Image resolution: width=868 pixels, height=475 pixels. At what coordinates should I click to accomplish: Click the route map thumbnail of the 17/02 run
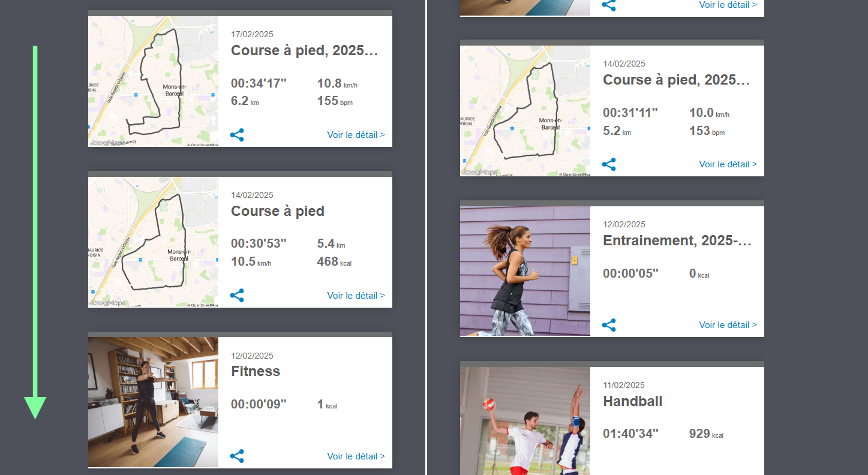tap(153, 80)
